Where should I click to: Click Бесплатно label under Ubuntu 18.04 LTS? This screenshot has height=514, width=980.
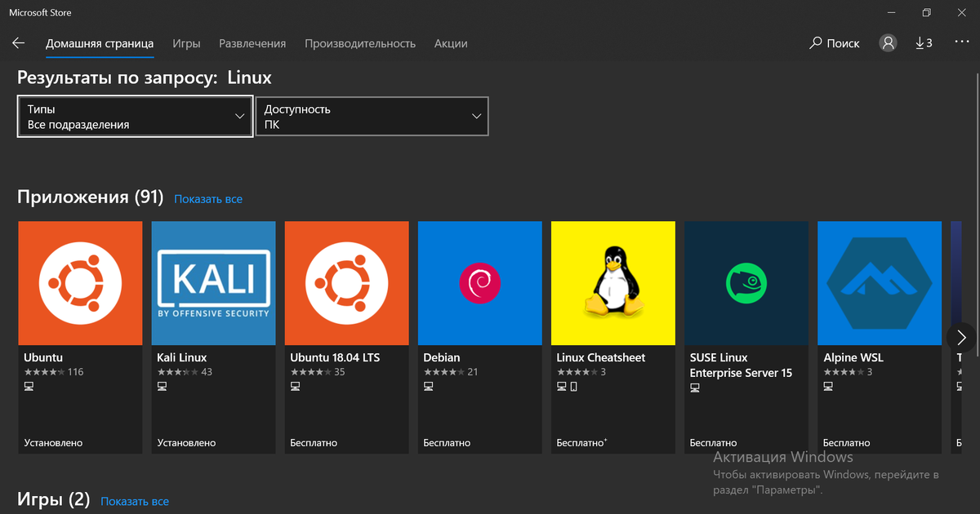[314, 443]
